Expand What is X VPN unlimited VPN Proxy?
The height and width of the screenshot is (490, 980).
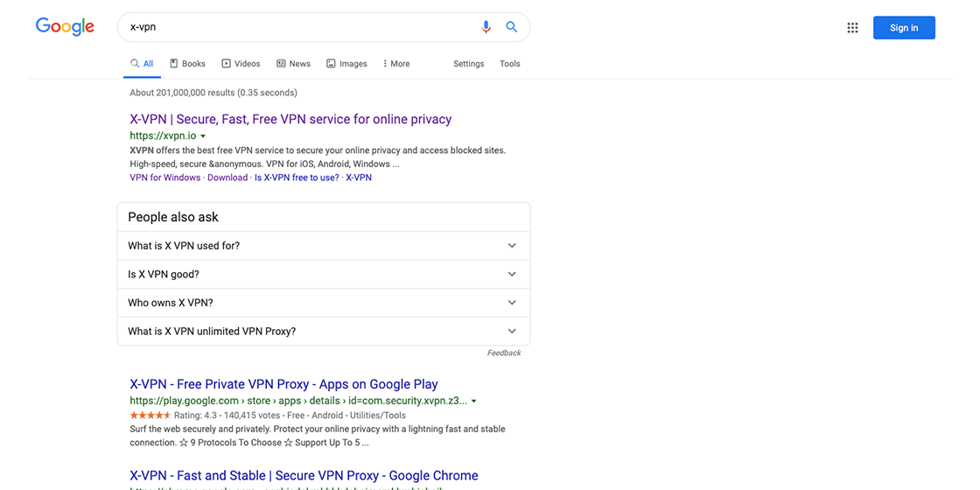pyautogui.click(x=324, y=332)
